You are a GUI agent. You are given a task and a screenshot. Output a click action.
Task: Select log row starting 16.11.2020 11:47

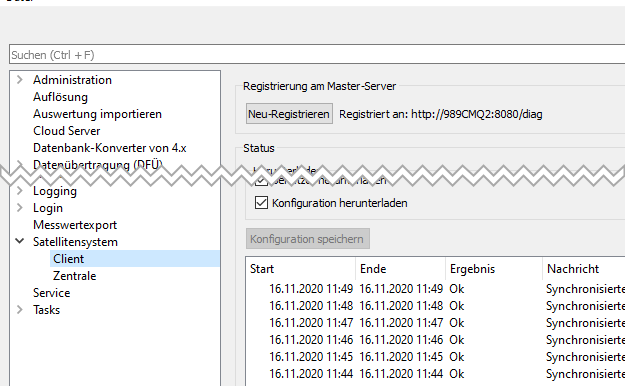(x=436, y=323)
